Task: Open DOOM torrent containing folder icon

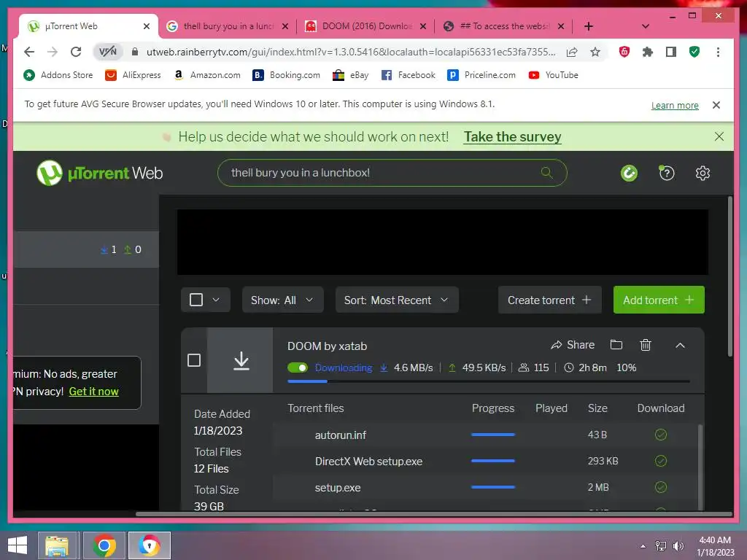Action: [616, 345]
